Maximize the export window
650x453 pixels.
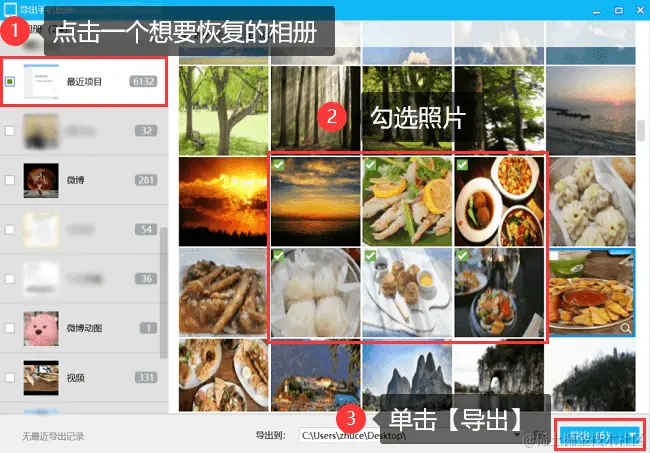[x=618, y=10]
